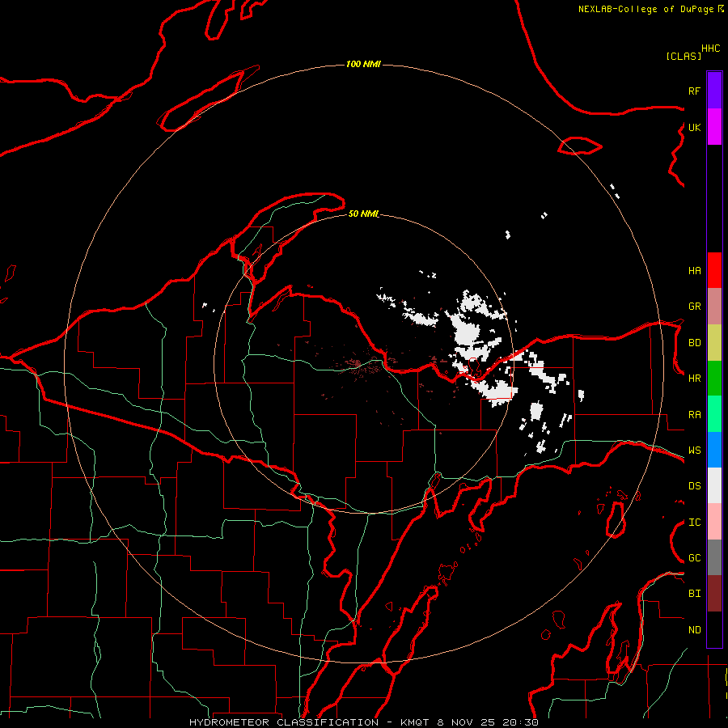The image size is (728, 728).
Task: Click the GR legend label
Action: point(694,307)
